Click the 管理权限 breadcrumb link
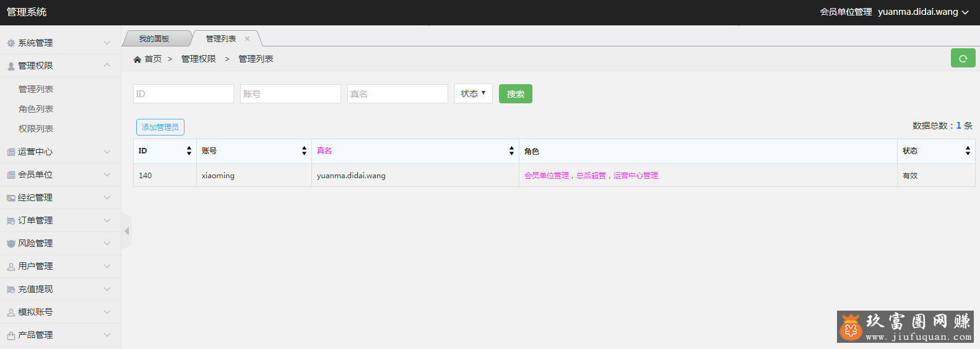Screen dimensions: 980x349 199,59
